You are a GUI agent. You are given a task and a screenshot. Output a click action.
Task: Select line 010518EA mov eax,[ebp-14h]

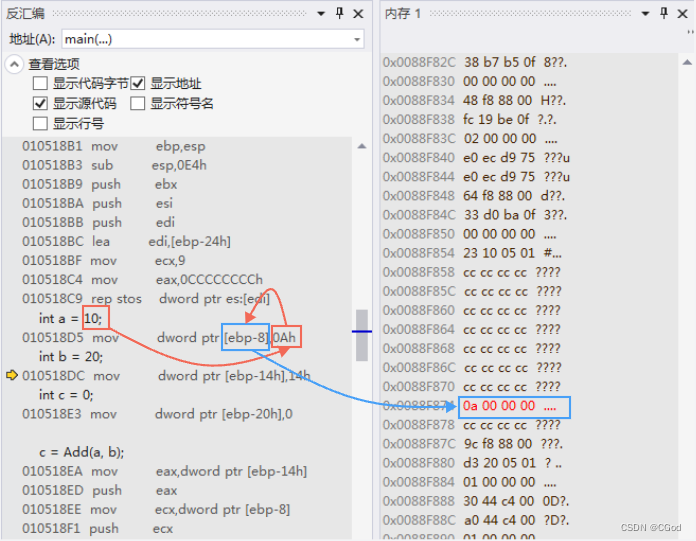pyautogui.click(x=165, y=471)
